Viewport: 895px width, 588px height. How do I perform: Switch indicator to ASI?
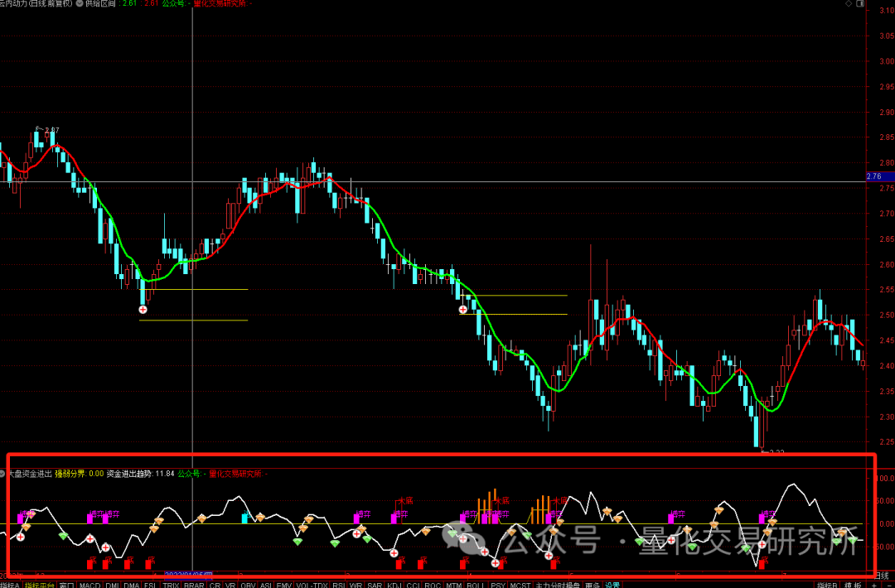click(266, 586)
